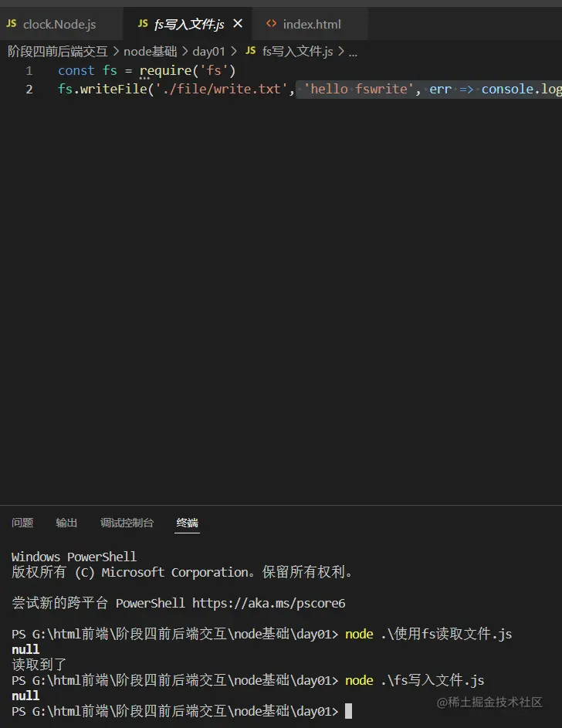
Task: Select the fs写入文件.js editor tab
Action: (x=188, y=24)
